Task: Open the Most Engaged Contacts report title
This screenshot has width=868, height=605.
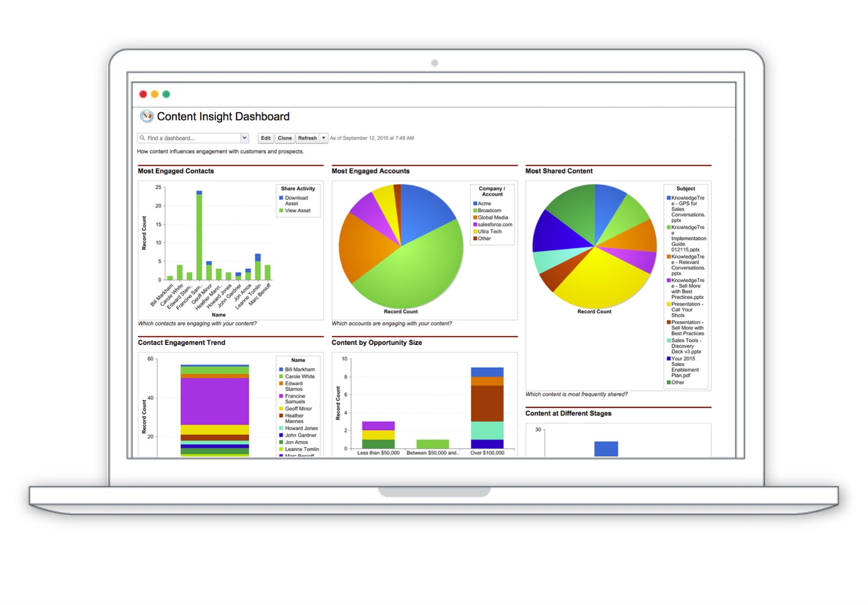Action: point(176,171)
